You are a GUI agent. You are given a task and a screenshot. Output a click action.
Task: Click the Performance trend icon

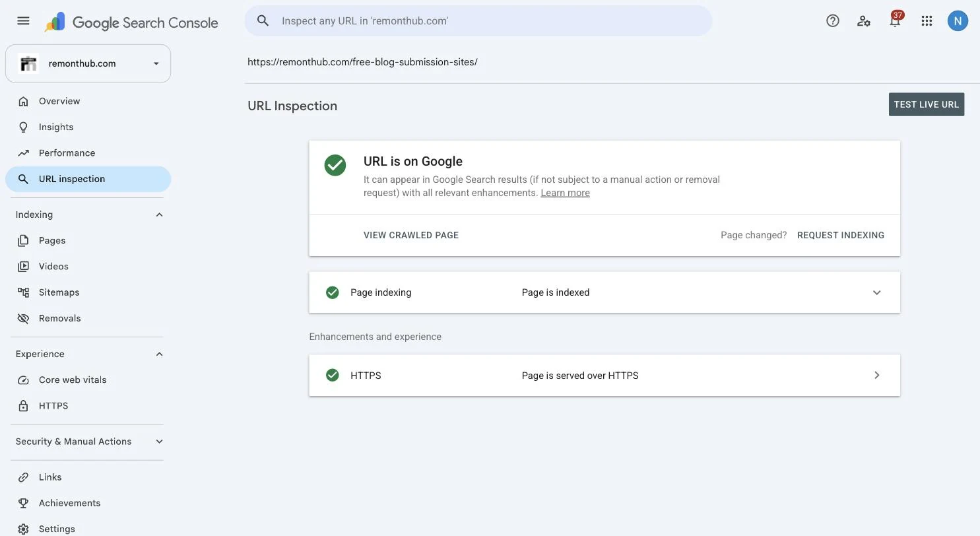[x=24, y=152]
